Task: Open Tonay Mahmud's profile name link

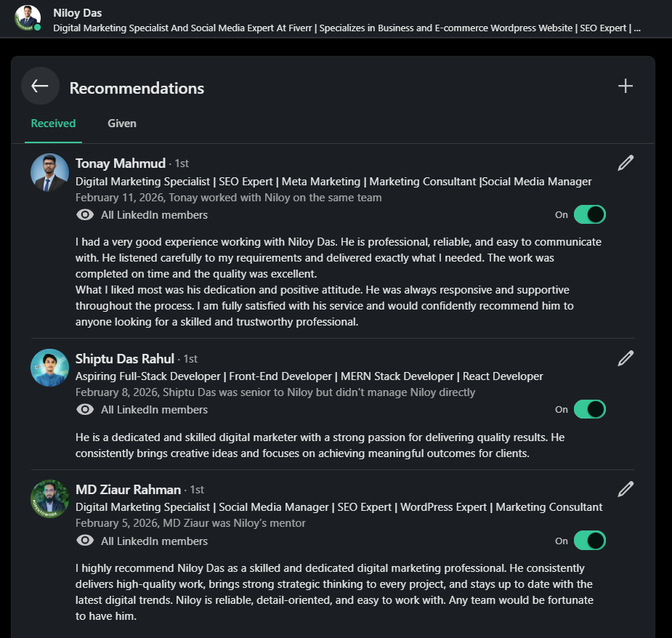Action: [121, 163]
